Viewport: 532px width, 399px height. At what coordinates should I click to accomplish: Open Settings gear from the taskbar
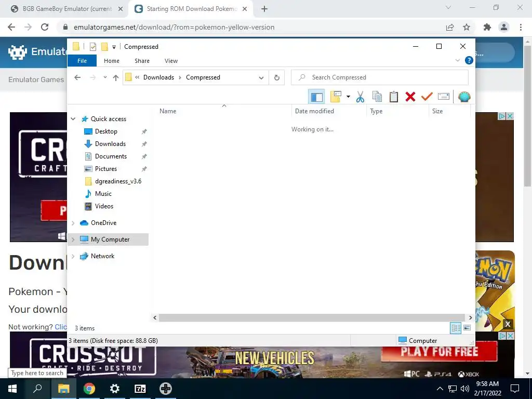coord(115,389)
